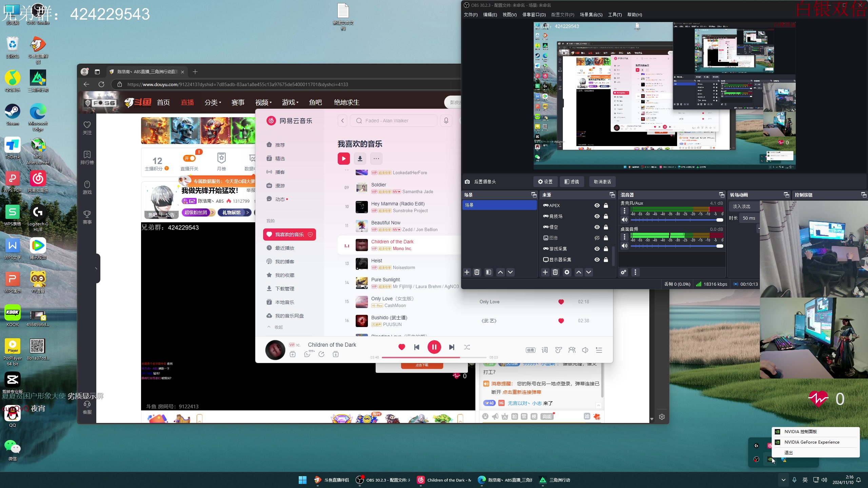The height and width of the screenshot is (488, 868).
Task: Open scene filters in OBS scenes panel
Action: (x=488, y=272)
